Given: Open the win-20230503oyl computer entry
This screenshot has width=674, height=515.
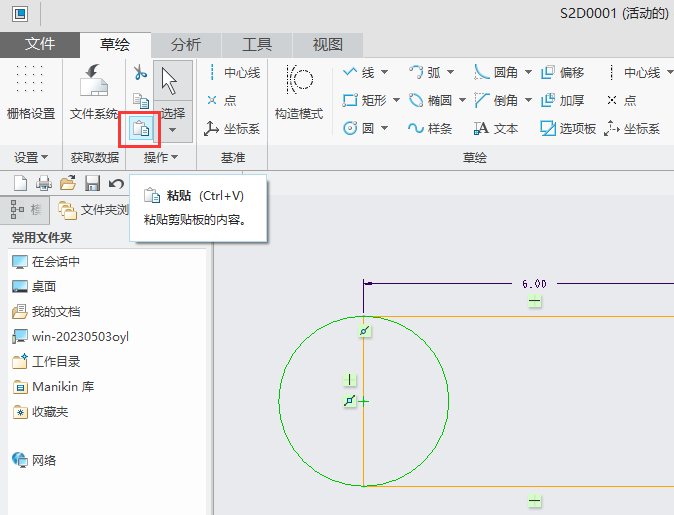Looking at the screenshot, I should click(x=70, y=337).
